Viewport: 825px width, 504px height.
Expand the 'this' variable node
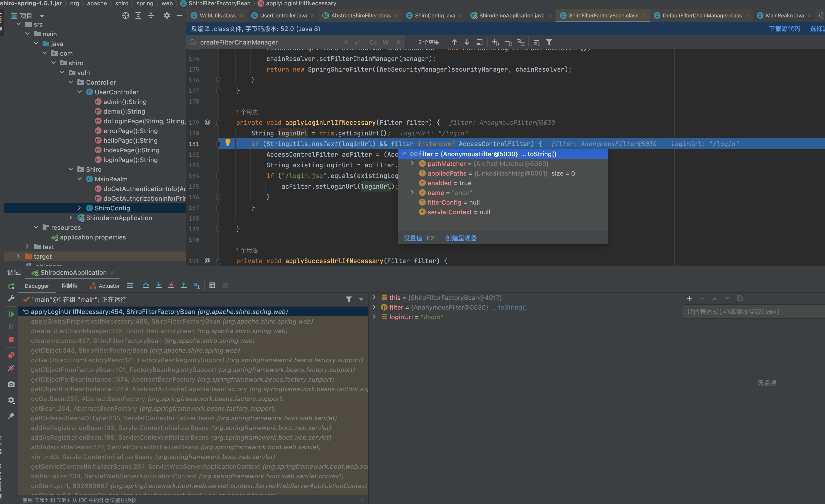point(374,297)
